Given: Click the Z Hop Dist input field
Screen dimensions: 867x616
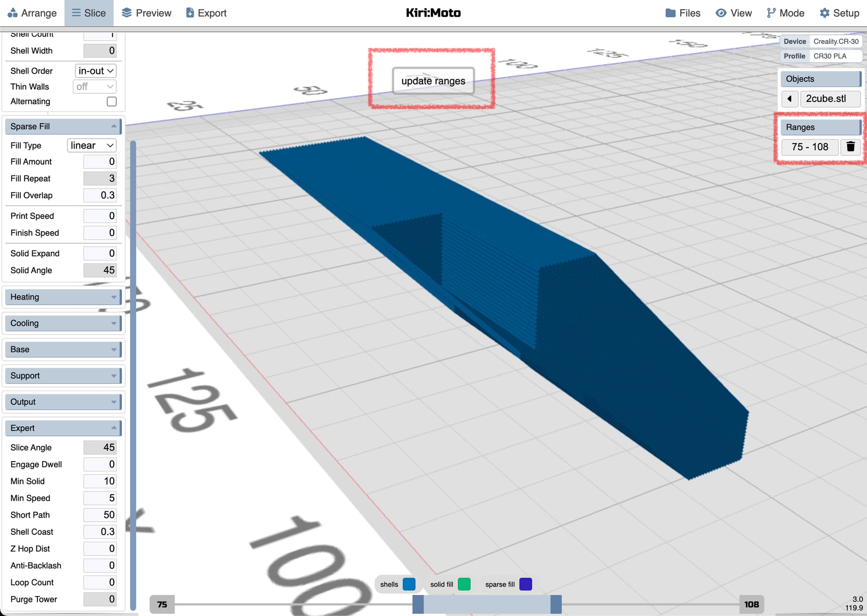Looking at the screenshot, I should click(x=100, y=549).
